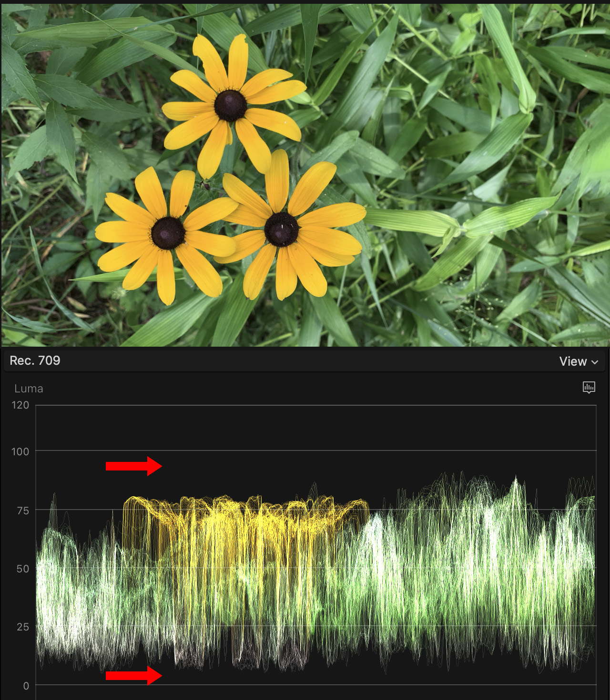Click the scope settings waveform icon

coord(589,387)
